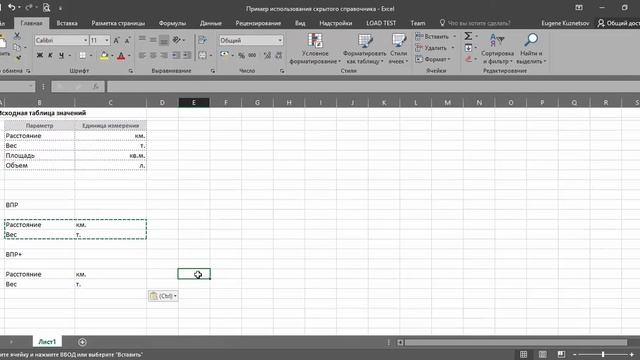Switch to the Вставка ribbon tab

[67, 23]
